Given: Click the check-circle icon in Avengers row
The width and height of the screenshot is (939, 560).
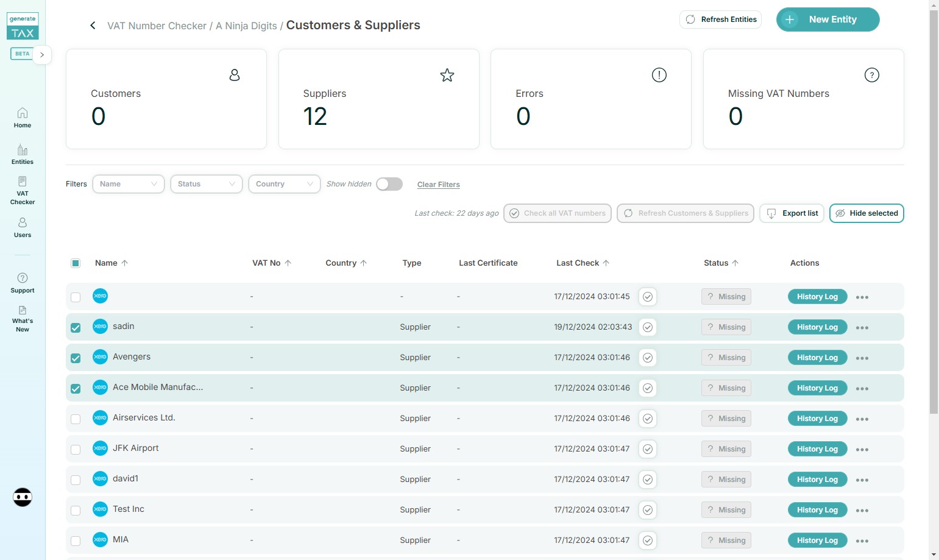Looking at the screenshot, I should point(648,358).
